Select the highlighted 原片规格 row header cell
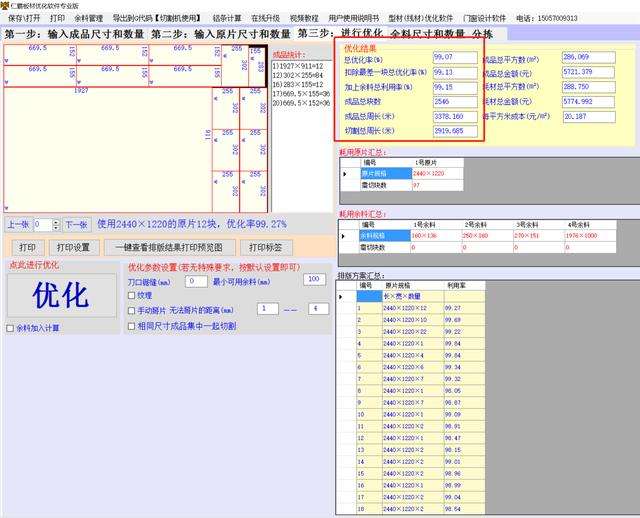The image size is (640, 518). tap(386, 173)
